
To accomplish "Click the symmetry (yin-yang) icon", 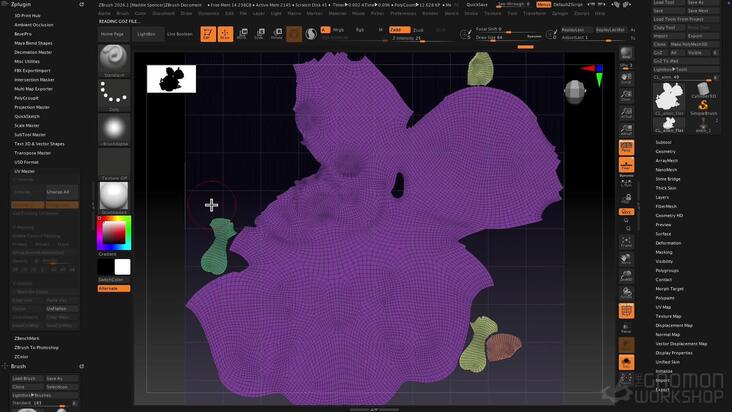I will [311, 34].
